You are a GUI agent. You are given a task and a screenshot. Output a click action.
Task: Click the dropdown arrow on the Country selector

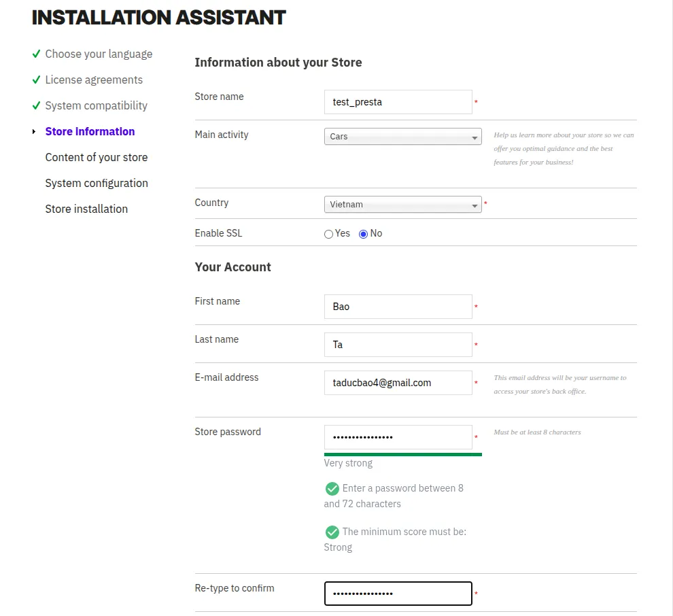475,204
